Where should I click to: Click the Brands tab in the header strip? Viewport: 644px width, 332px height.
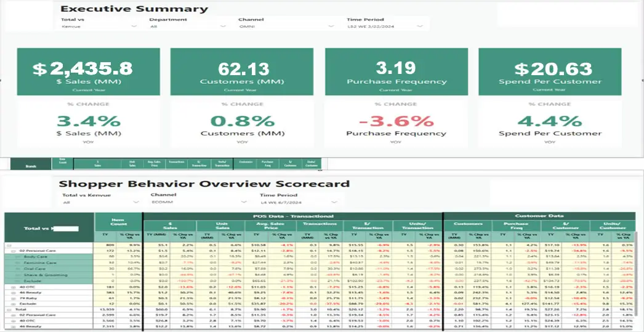point(31,166)
